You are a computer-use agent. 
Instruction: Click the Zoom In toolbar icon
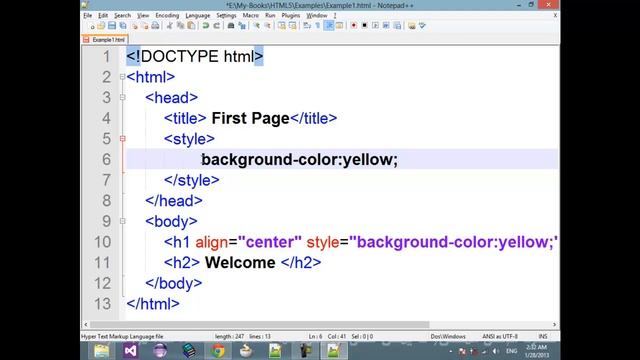pyautogui.click(x=256, y=26)
